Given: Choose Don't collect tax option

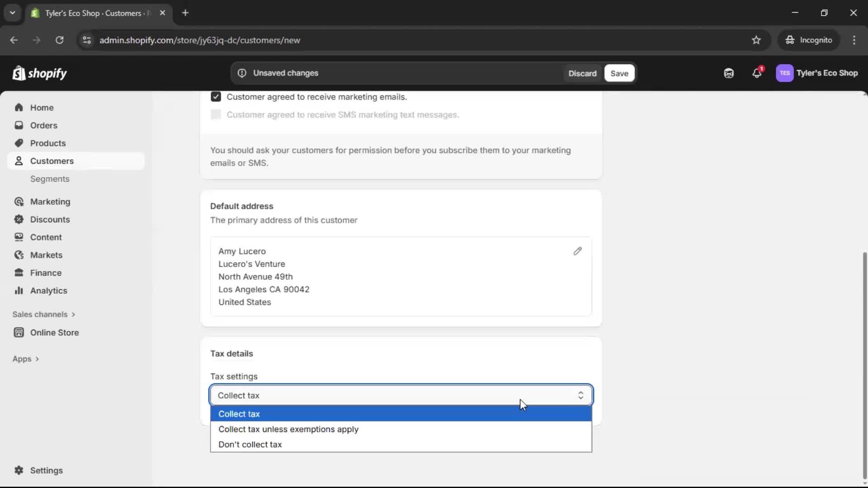Looking at the screenshot, I should click(x=250, y=444).
